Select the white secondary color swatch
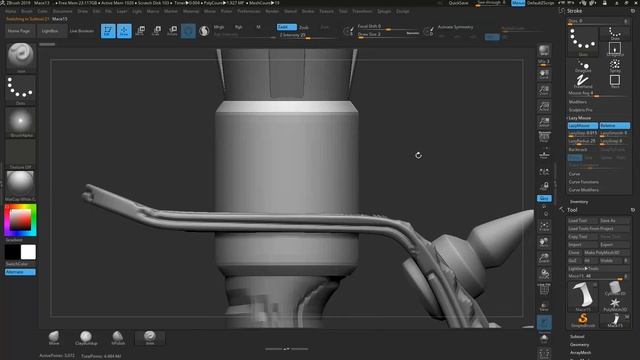Image resolution: width=640 pixels, height=360 pixels. (x=28, y=252)
